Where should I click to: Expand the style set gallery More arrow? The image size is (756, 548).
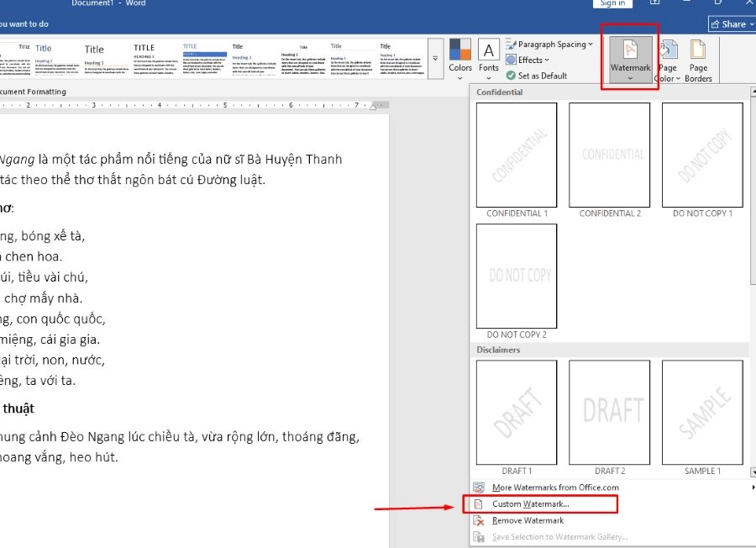[435, 58]
